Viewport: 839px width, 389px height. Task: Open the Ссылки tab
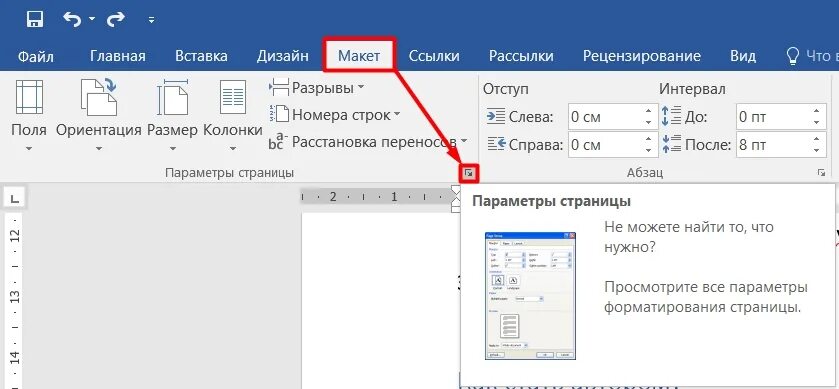pos(434,56)
